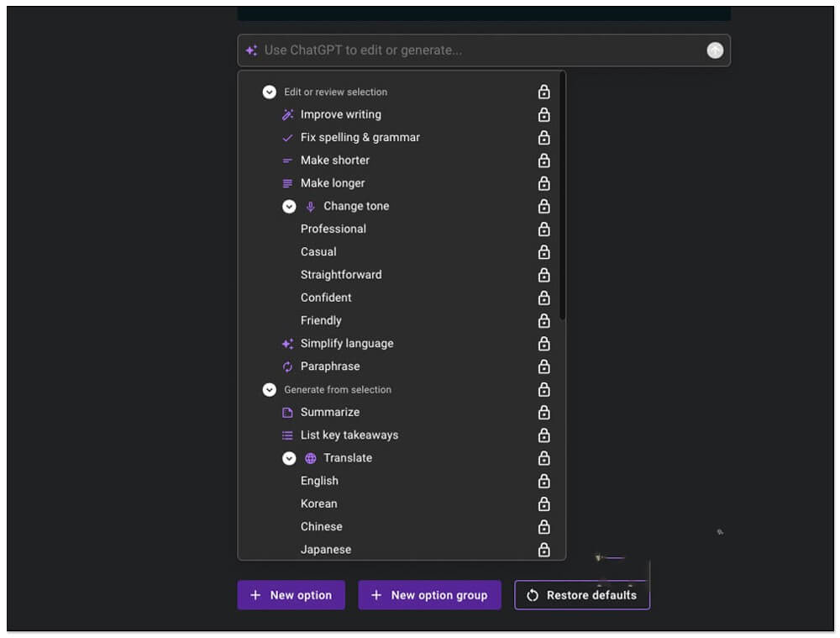Image resolution: width=840 pixels, height=638 pixels.
Task: Click the checkmark icon beside Fix spelling & grammar
Action: pos(287,138)
